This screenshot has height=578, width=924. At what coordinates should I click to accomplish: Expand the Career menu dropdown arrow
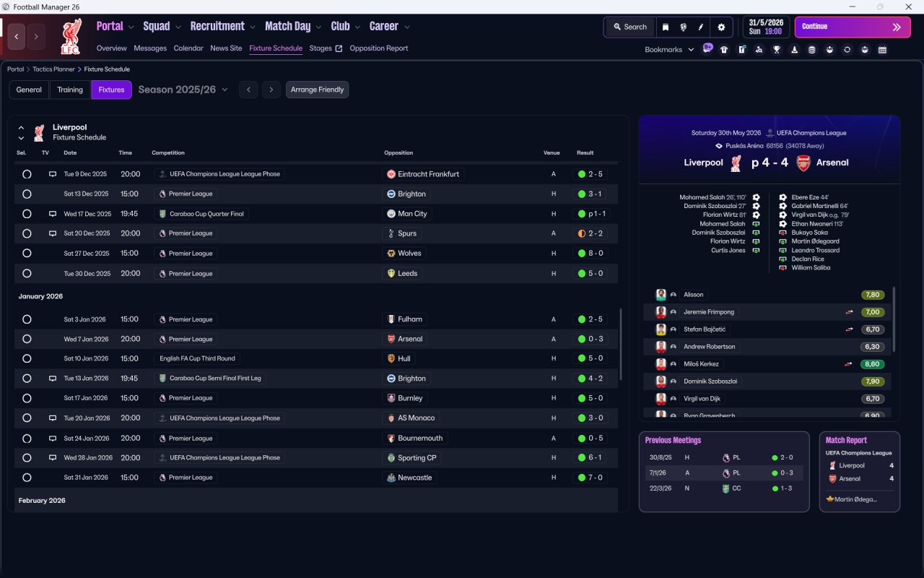[x=406, y=27]
